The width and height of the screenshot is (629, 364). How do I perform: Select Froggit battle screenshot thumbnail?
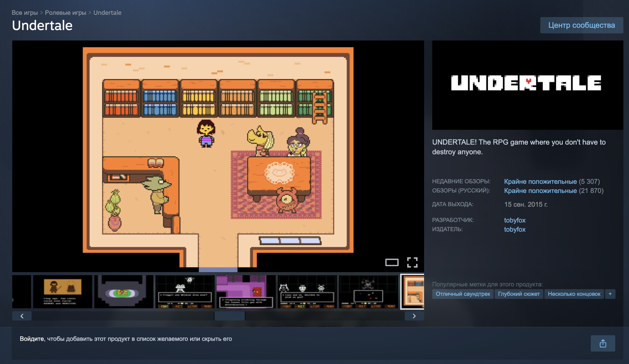point(185,291)
